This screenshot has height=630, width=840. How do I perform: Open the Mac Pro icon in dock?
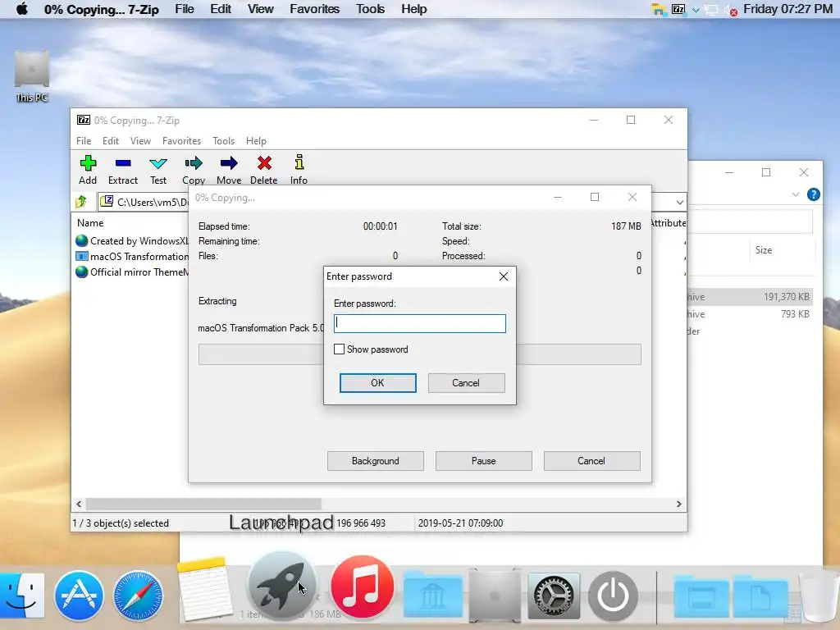pyautogui.click(x=495, y=596)
